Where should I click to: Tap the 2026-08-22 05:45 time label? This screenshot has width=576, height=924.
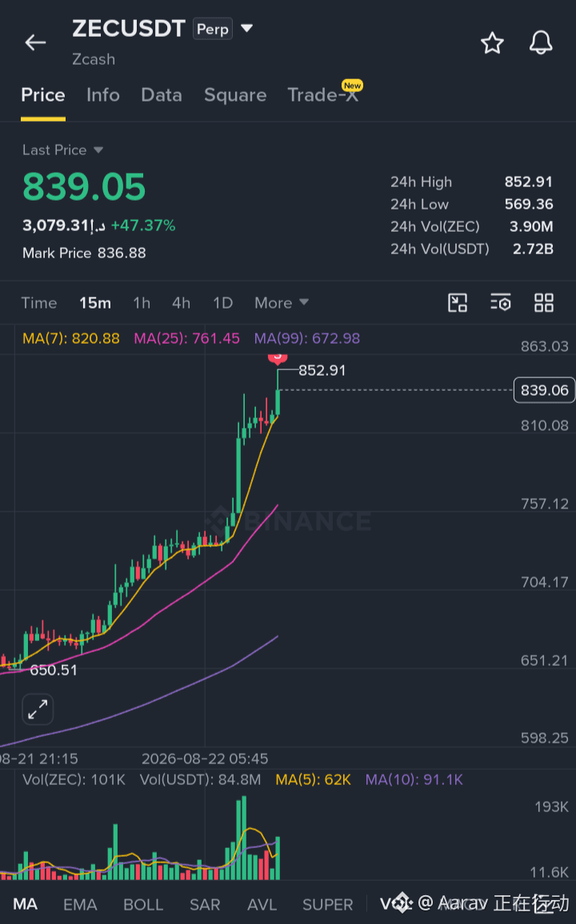point(205,759)
